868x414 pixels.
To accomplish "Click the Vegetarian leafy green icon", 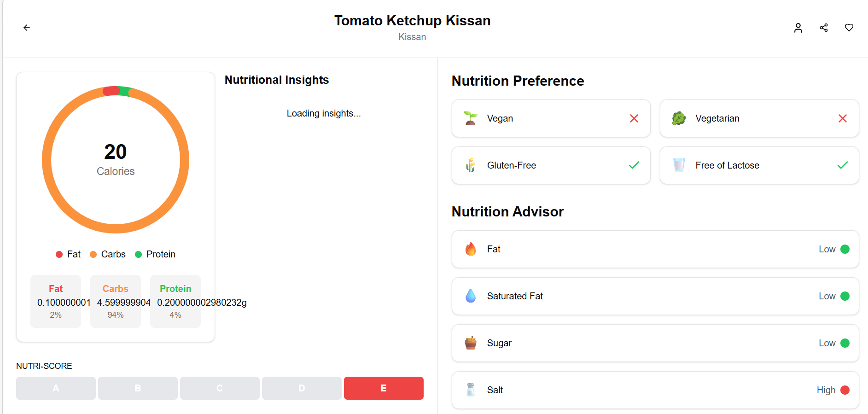I will [679, 118].
